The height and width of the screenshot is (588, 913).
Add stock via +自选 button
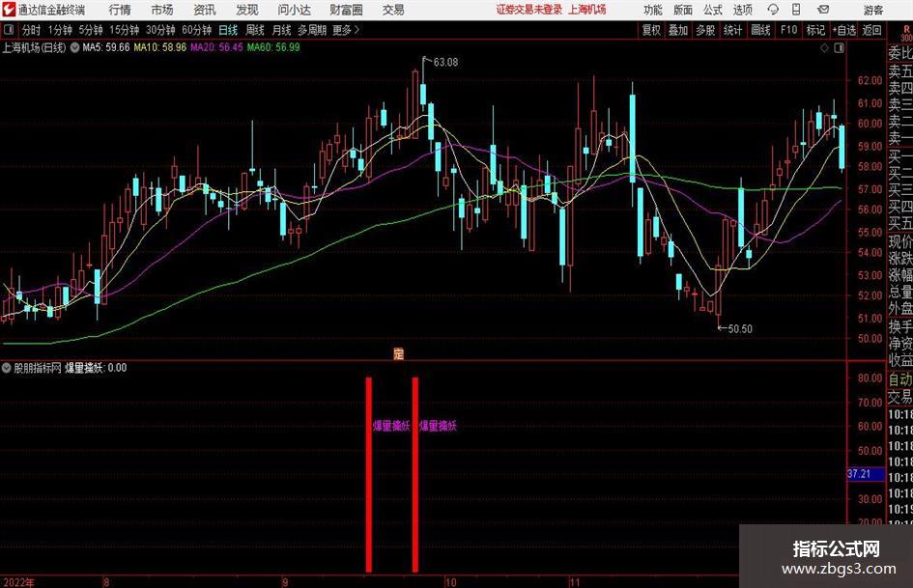843,30
